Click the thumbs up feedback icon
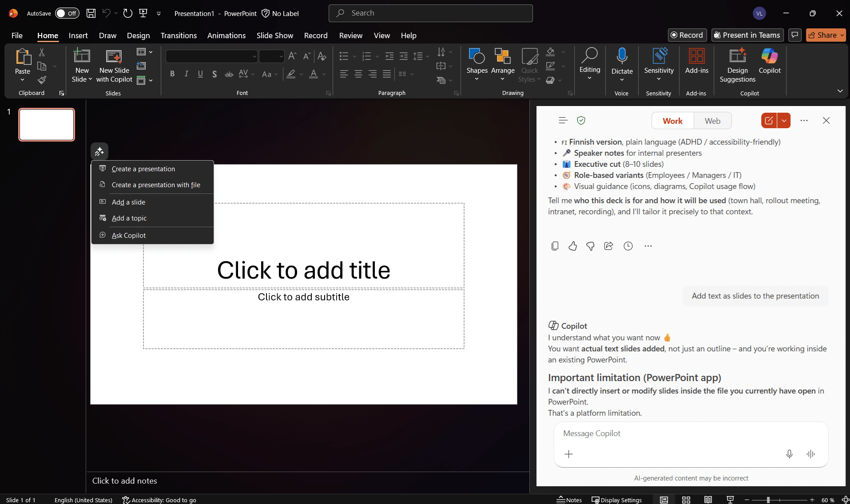This screenshot has height=504, width=850. pyautogui.click(x=572, y=246)
